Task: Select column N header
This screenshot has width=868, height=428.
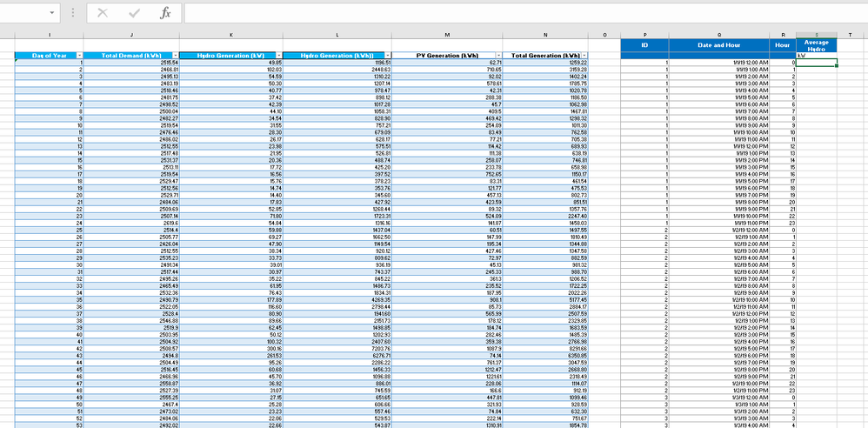Action: pos(545,35)
